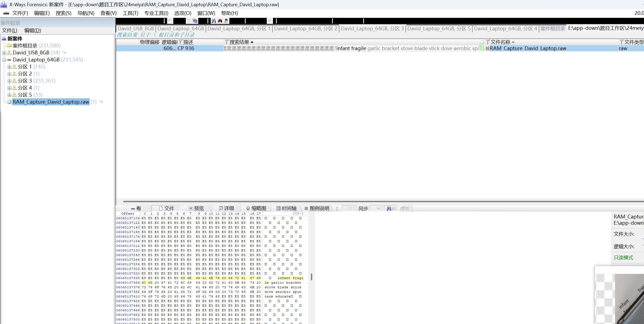644x324 pixels.
Task: Expand the 分区 5 partition node
Action: 9,95
